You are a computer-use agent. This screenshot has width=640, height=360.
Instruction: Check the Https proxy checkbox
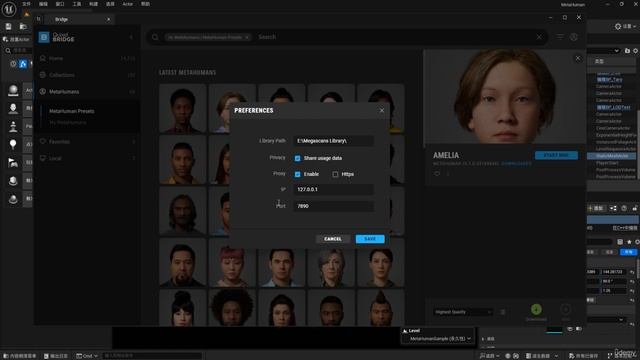coord(335,174)
